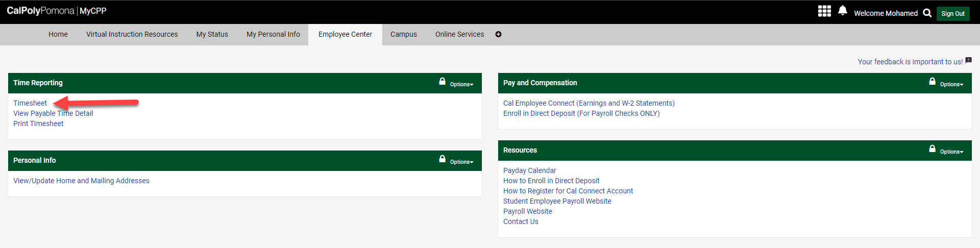980x248 pixels.
Task: Click the plus icon after Online Services
Action: 498,34
